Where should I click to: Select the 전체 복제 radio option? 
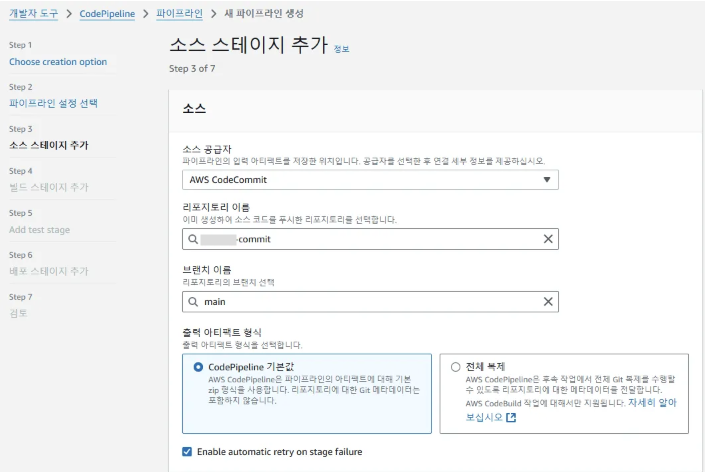[x=456, y=367]
